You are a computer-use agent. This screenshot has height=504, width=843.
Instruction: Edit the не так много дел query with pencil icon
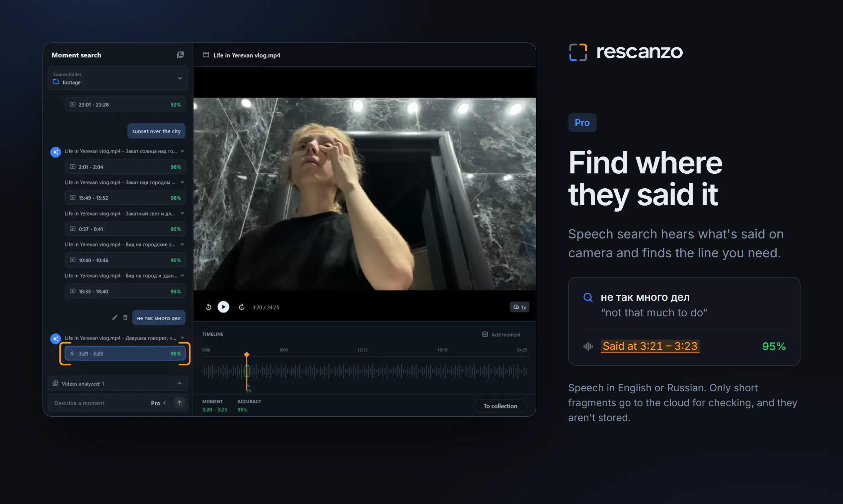115,318
